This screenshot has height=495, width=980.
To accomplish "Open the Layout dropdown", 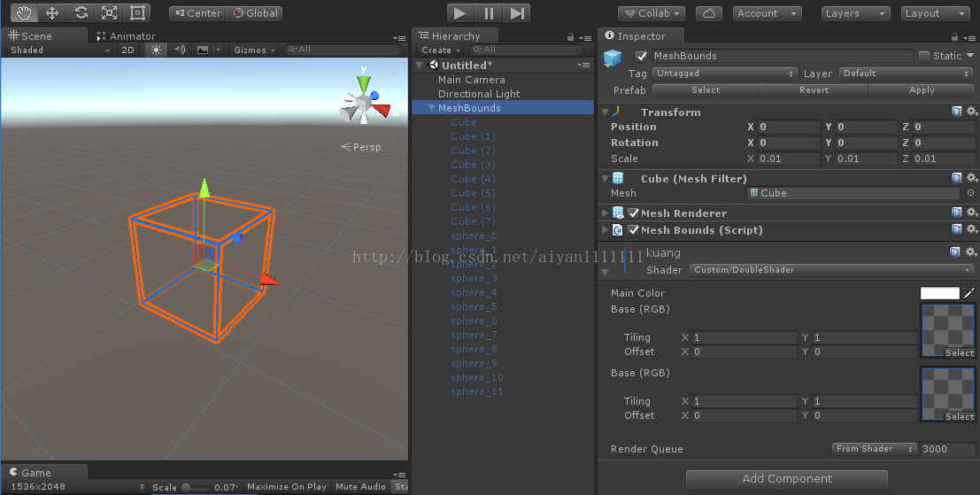I will click(936, 13).
